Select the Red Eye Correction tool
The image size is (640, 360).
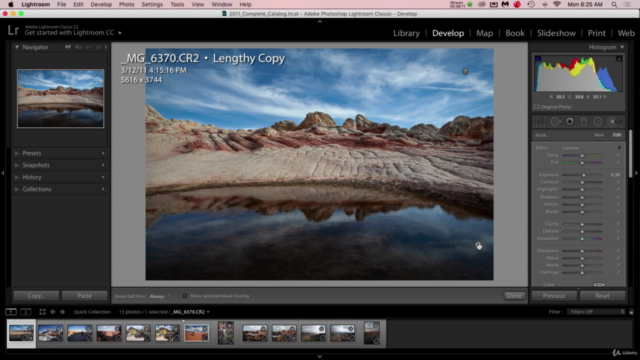click(570, 121)
